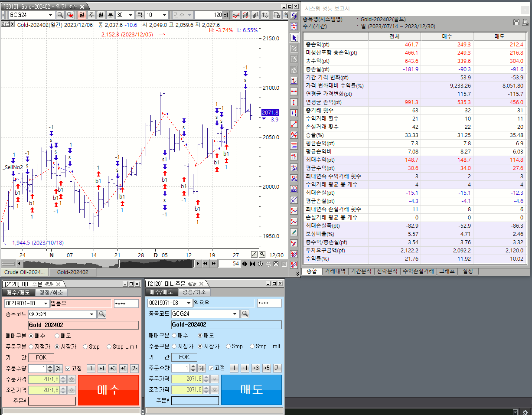Expand the minute interval dropdown showing 30

[131, 15]
